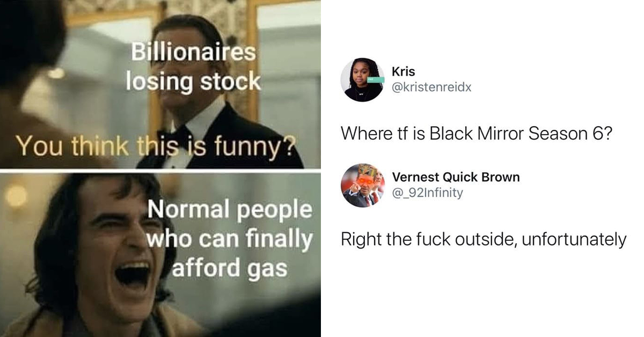Open the @kristenreidx handle
644x337 pixels.
pyautogui.click(x=432, y=87)
